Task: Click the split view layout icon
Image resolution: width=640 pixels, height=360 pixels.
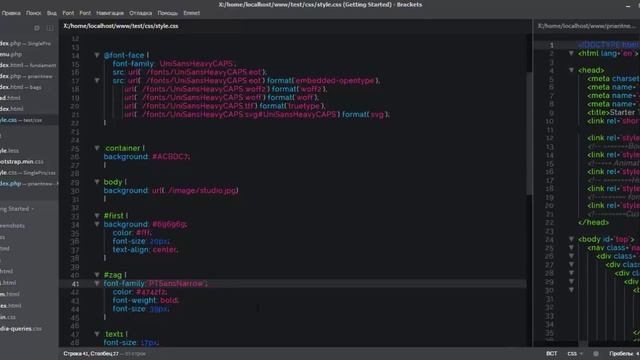Action: click(50, 28)
